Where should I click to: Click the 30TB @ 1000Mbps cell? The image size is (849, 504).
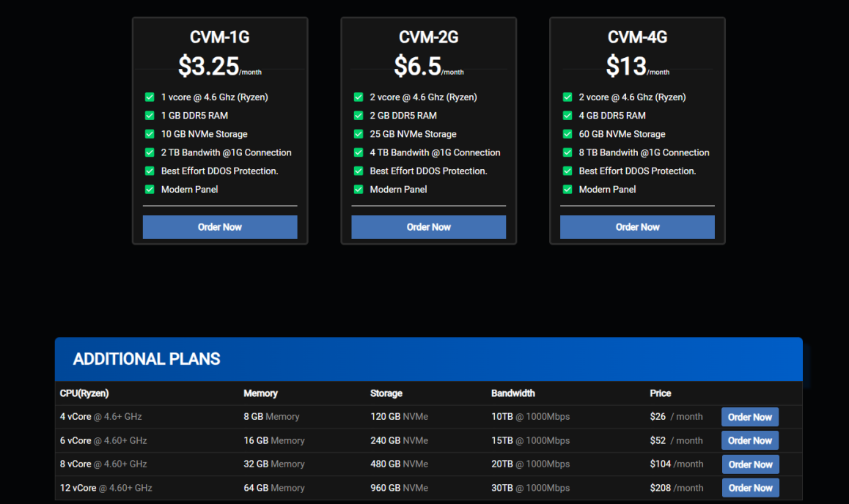tap(531, 488)
